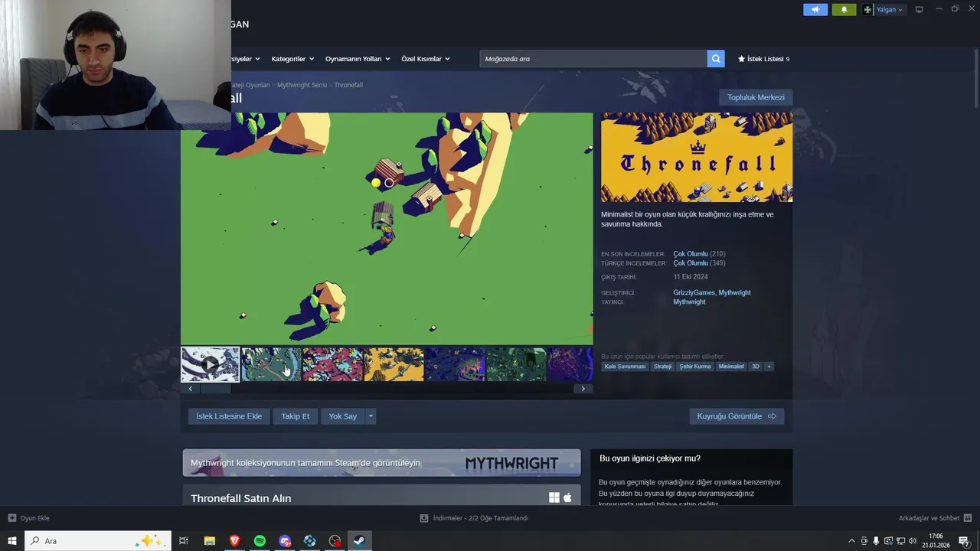Click the blue store search magnifier button
Image resolution: width=980 pixels, height=551 pixels.
[x=716, y=59]
